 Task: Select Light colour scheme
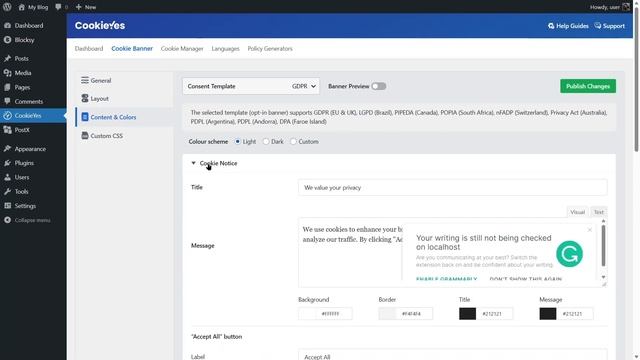click(x=238, y=142)
